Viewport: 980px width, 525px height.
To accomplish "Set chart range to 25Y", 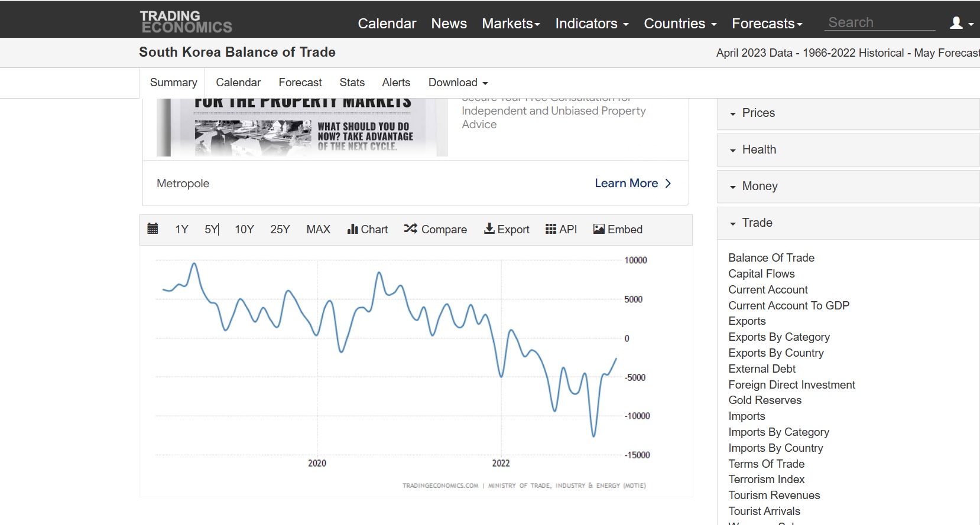I will coord(280,229).
